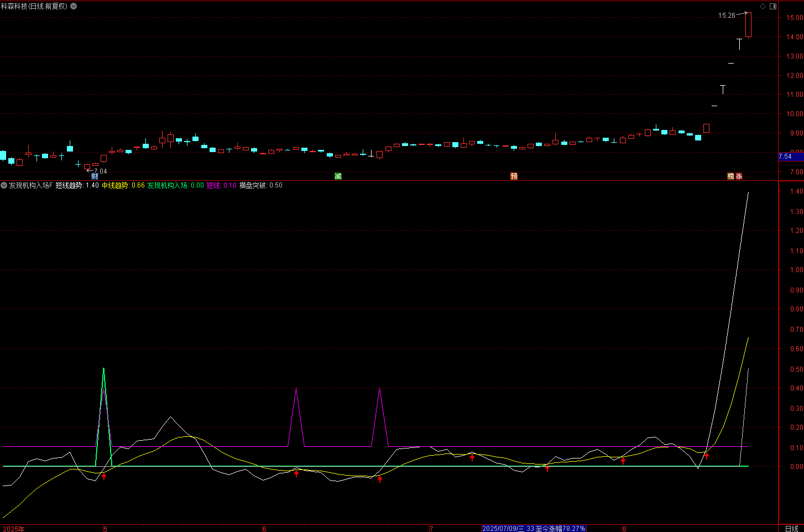The width and height of the screenshot is (804, 532).
Task: Click the 榜 leaderboard marker icon
Action: [731, 176]
